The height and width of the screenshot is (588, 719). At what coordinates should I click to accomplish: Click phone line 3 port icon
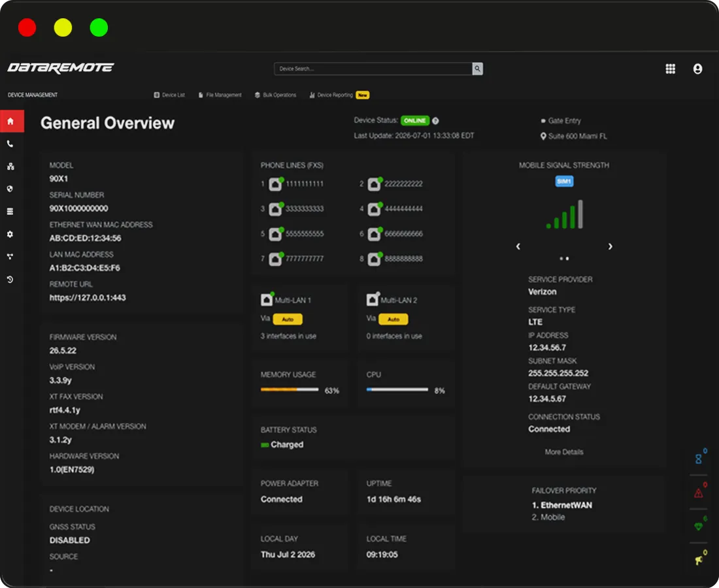(x=276, y=209)
